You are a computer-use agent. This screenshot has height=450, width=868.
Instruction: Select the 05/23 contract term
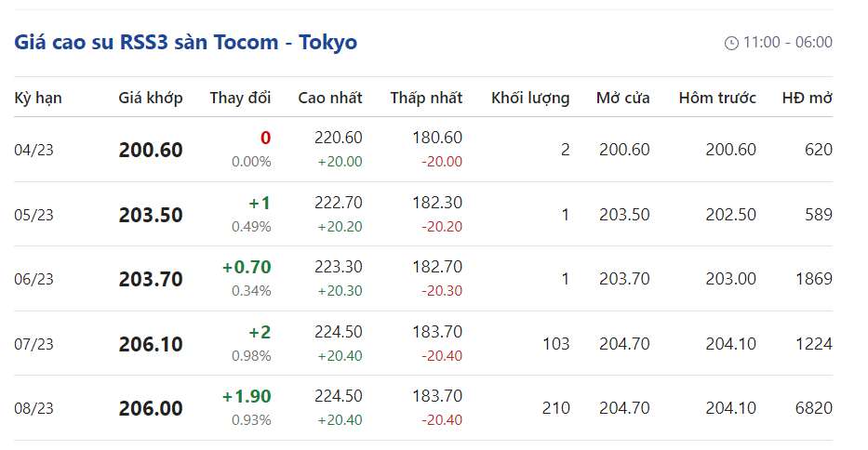coord(34,215)
